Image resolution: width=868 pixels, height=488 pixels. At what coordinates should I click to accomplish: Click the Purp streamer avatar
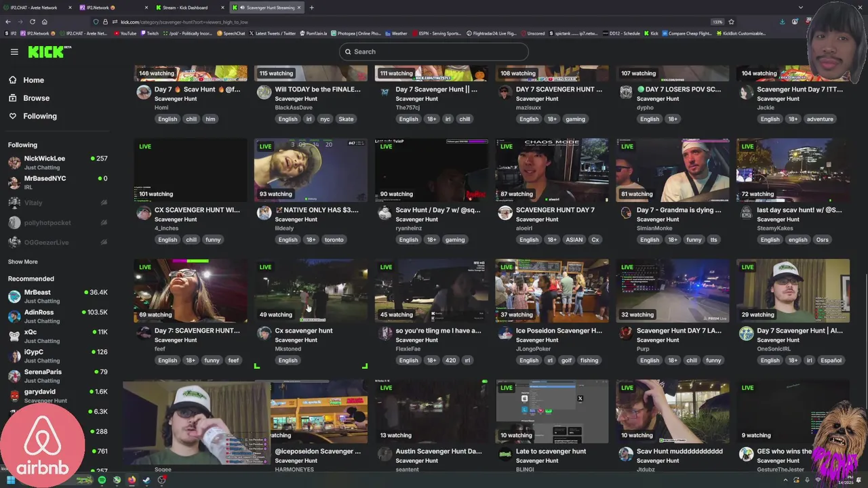coord(626,333)
